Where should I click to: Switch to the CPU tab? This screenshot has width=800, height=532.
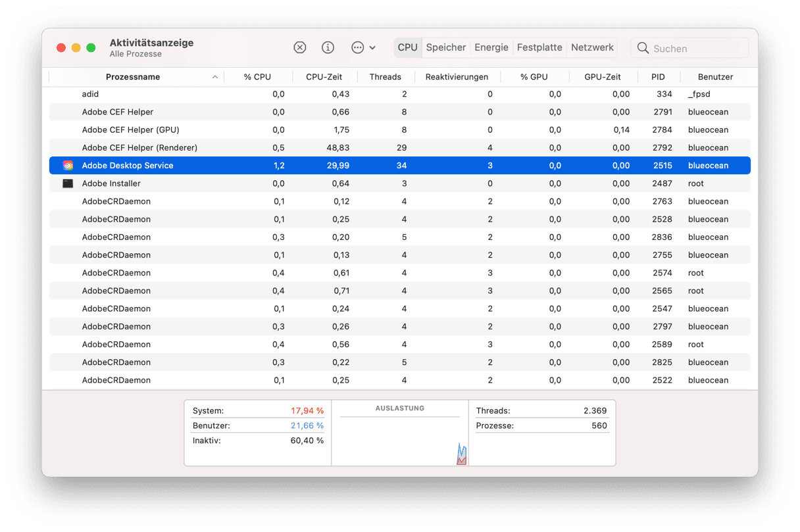(408, 47)
